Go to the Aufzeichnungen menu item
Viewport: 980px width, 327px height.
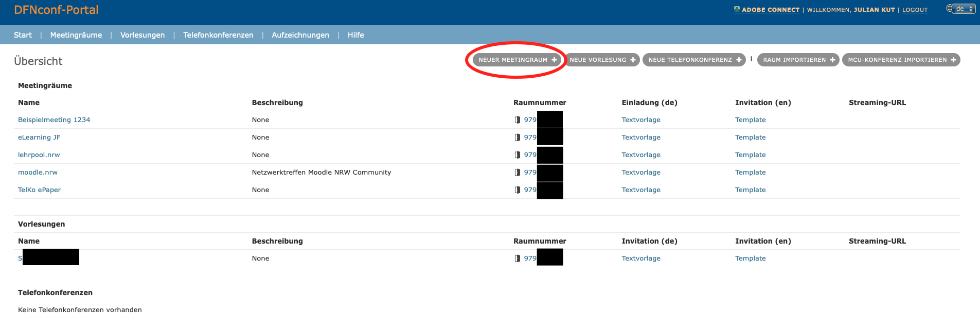click(300, 35)
